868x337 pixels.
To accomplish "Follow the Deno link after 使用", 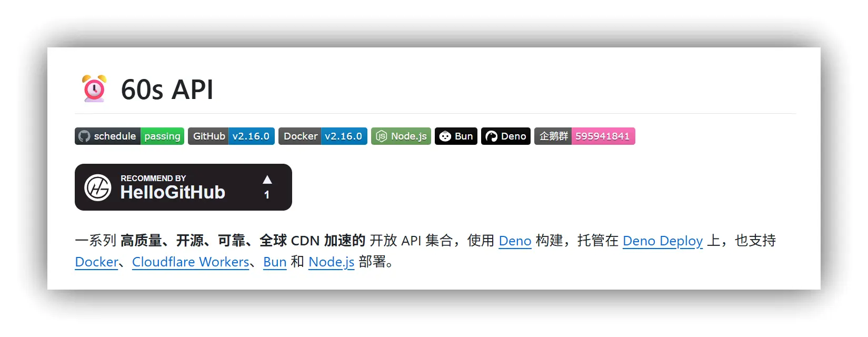I will (515, 241).
